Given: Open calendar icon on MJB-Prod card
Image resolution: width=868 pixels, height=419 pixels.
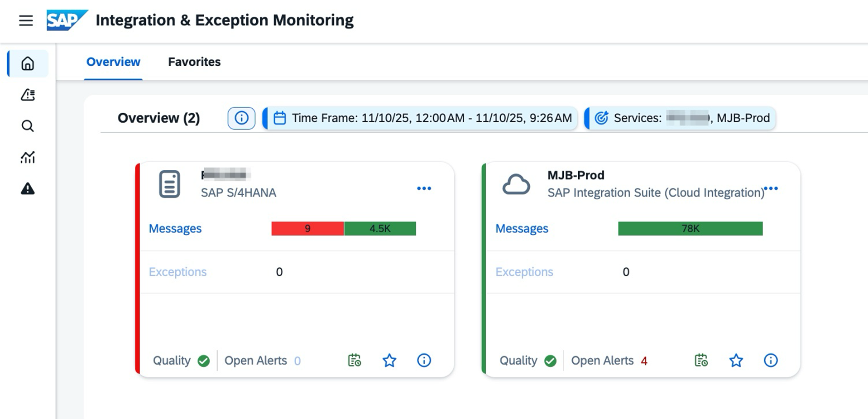Looking at the screenshot, I should click(701, 361).
